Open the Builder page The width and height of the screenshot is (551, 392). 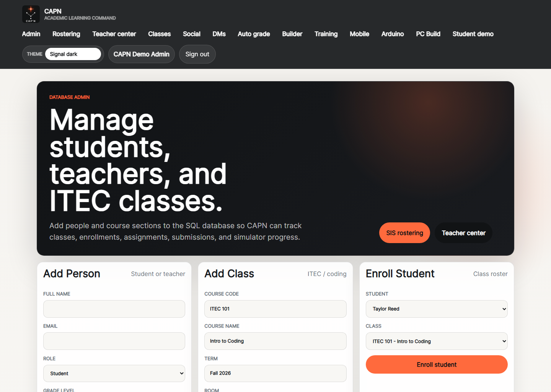point(292,34)
